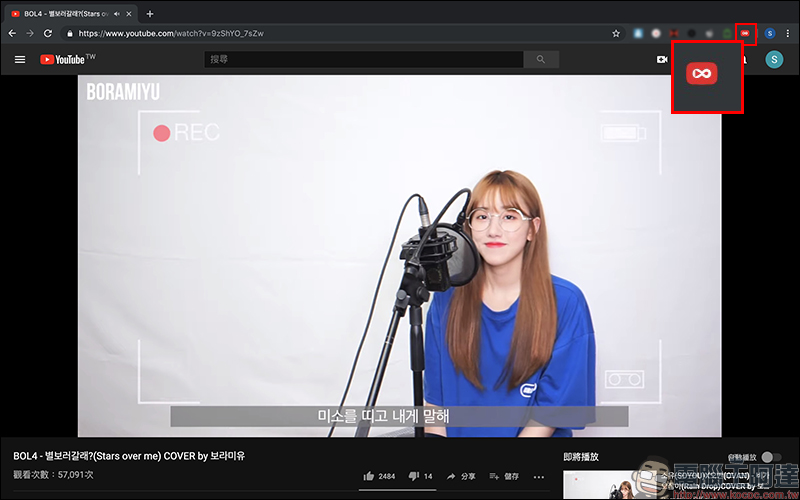Click the YouTube search magnifier button
800x500 pixels.
coord(541,59)
